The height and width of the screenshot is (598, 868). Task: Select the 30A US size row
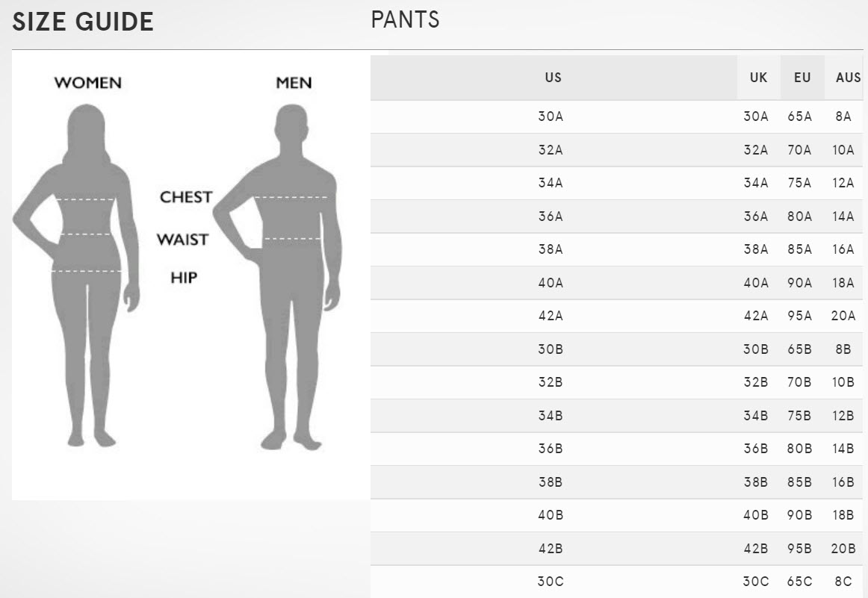tap(551, 117)
